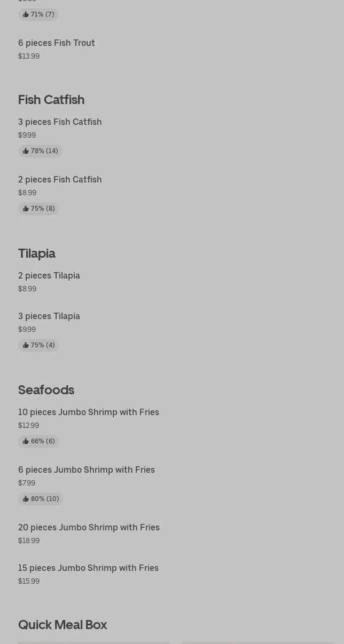Select 3 pieces Fish Catfish menu item
The image size is (344, 644).
point(60,122)
